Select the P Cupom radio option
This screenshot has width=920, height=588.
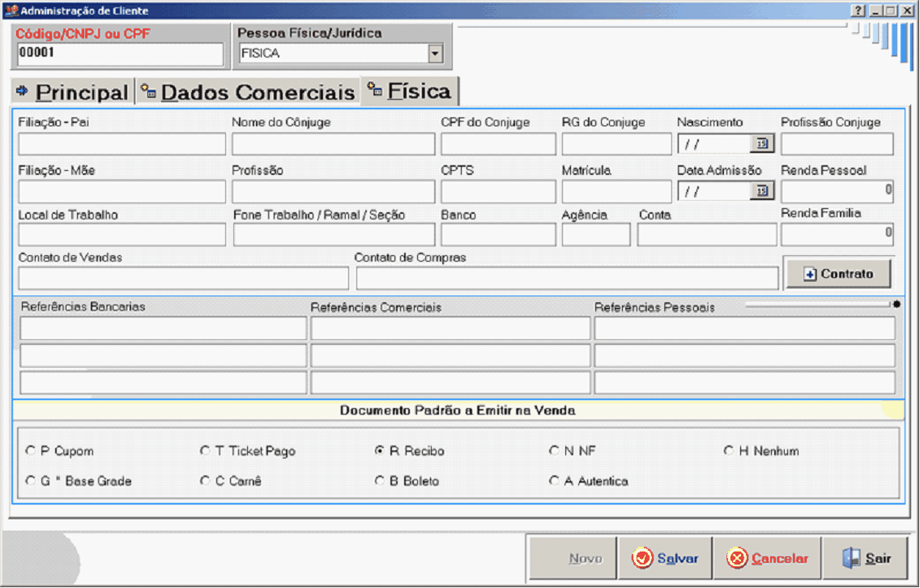(x=31, y=451)
